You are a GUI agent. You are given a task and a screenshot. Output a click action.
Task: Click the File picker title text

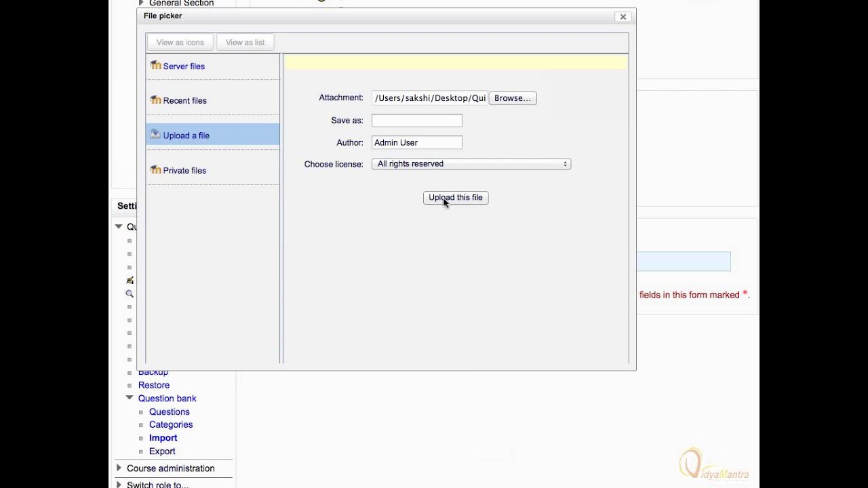pos(163,16)
